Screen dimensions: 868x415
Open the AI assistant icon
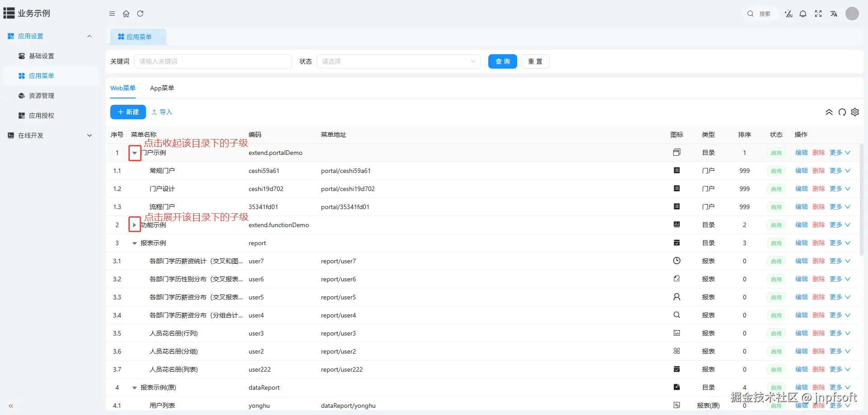[788, 14]
